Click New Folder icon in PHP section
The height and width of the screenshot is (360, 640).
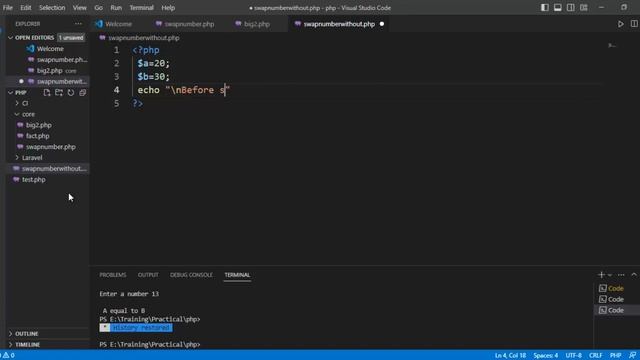point(59,93)
